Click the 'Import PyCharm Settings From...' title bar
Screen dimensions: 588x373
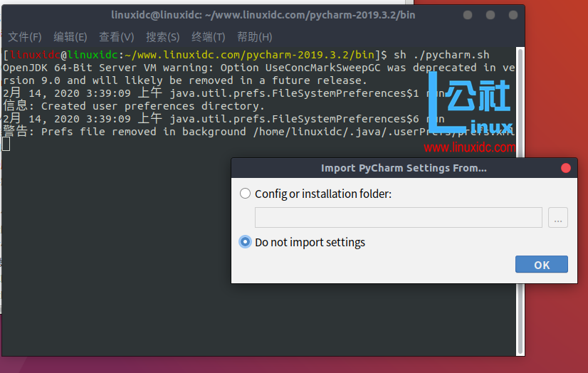[404, 168]
